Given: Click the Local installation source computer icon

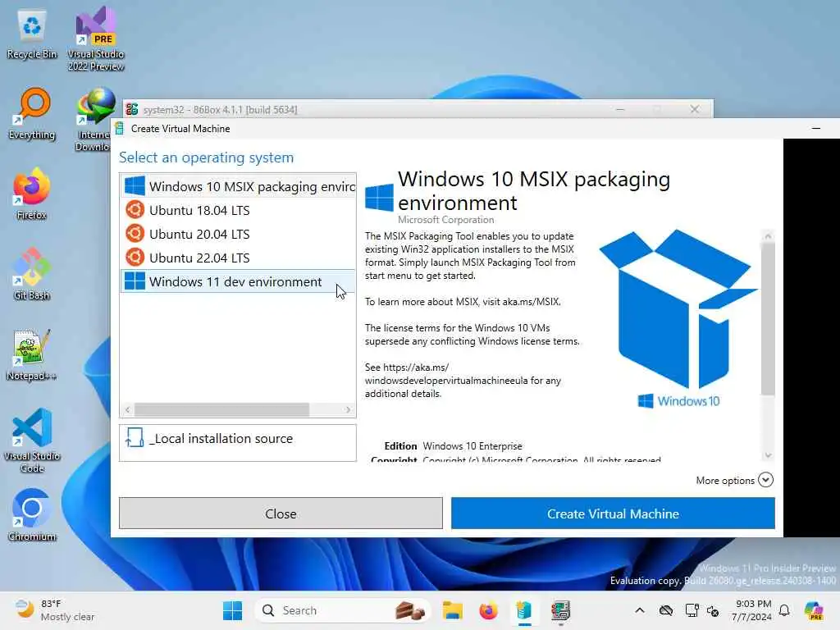Looking at the screenshot, I should (135, 438).
